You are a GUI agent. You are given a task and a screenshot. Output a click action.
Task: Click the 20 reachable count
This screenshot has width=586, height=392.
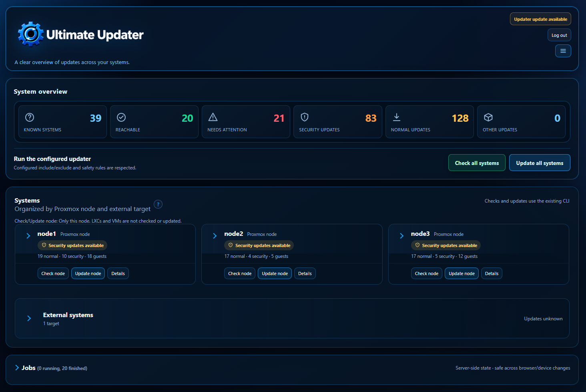coord(187,118)
